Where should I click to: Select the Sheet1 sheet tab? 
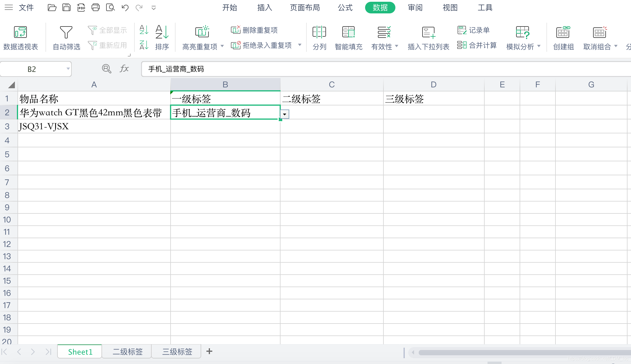(x=80, y=351)
